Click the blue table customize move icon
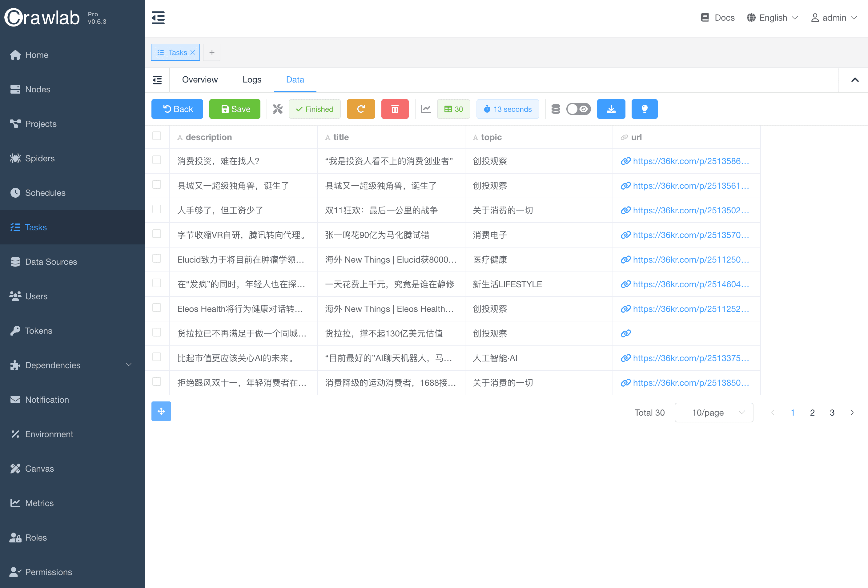 coord(161,411)
